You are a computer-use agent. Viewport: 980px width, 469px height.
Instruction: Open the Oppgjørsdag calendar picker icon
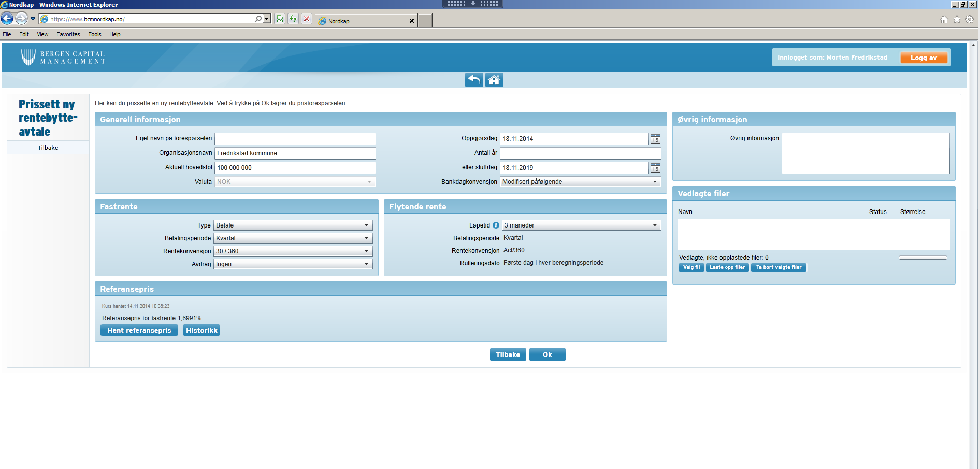(655, 139)
